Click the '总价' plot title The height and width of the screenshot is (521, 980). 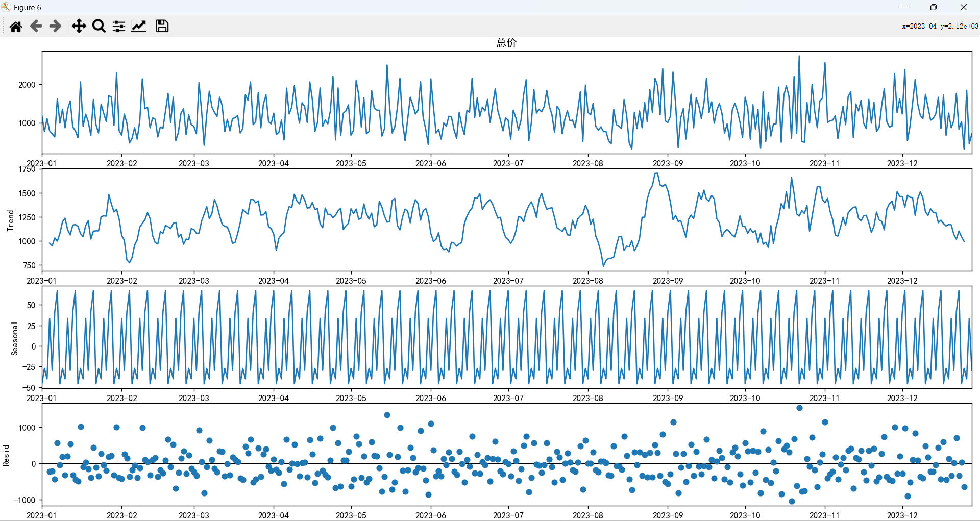pos(506,43)
